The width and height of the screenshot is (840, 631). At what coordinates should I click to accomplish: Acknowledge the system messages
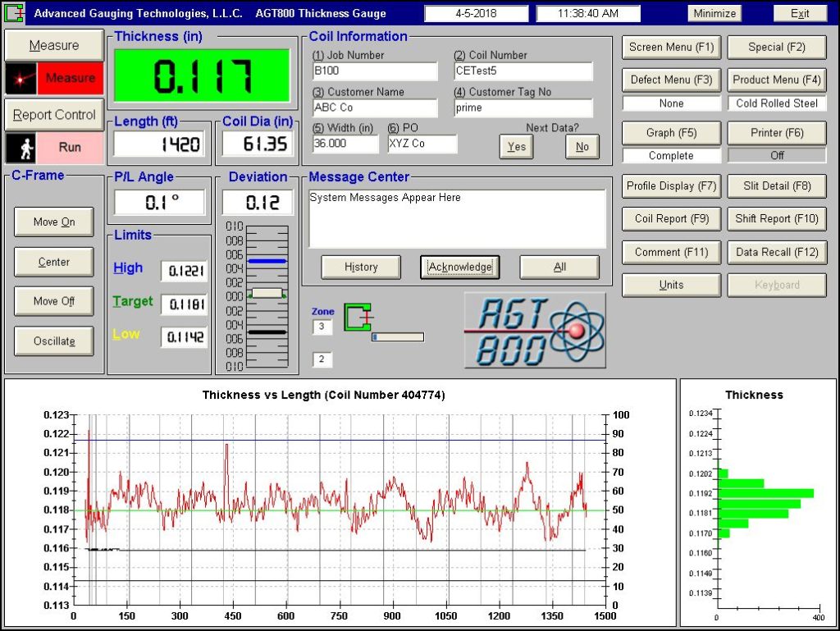pyautogui.click(x=459, y=267)
